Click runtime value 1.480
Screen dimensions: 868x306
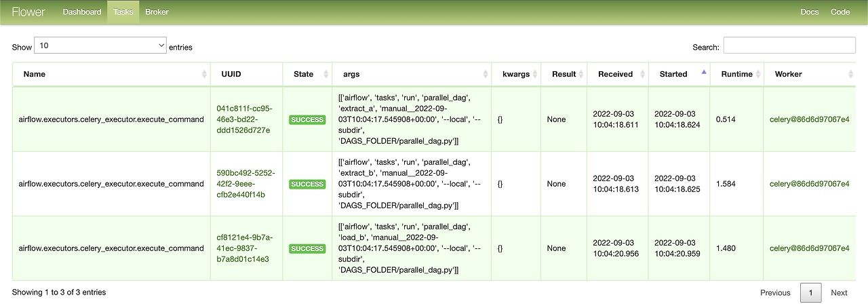click(x=726, y=248)
